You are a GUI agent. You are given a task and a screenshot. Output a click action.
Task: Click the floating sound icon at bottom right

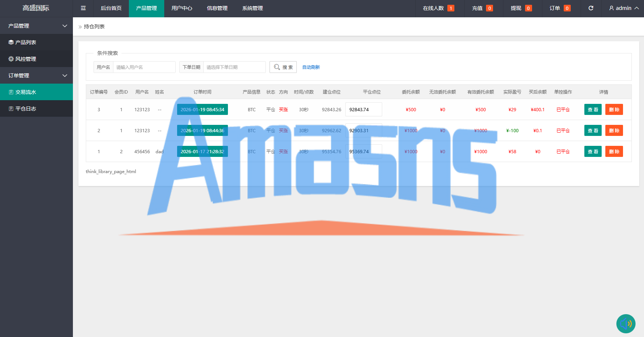pyautogui.click(x=626, y=324)
